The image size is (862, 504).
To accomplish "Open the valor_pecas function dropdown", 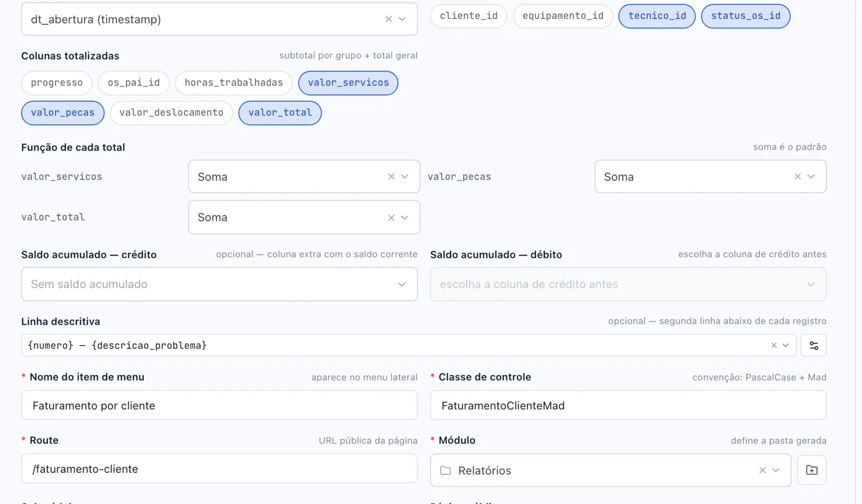I will 811,177.
